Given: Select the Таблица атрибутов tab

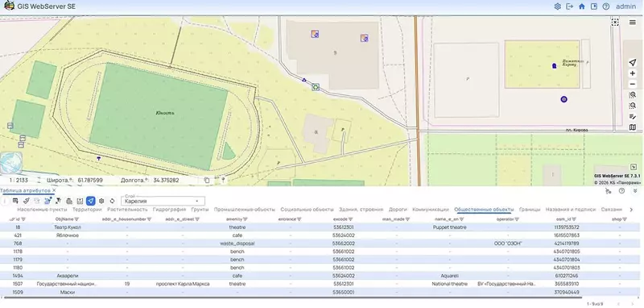Looking at the screenshot, I should (25, 191).
